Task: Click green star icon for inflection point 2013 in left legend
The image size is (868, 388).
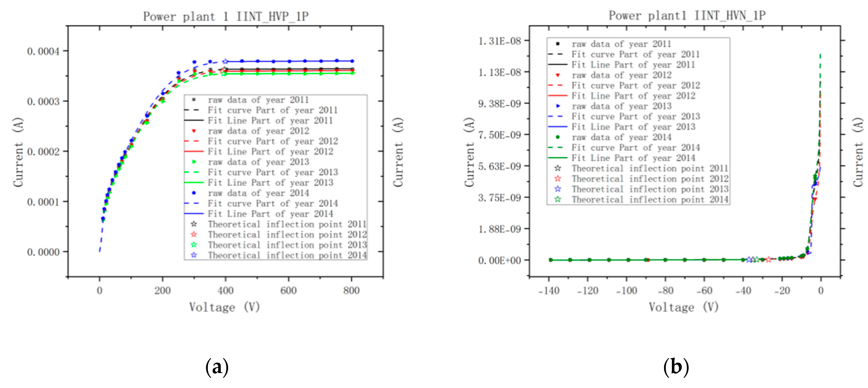Action: (194, 245)
